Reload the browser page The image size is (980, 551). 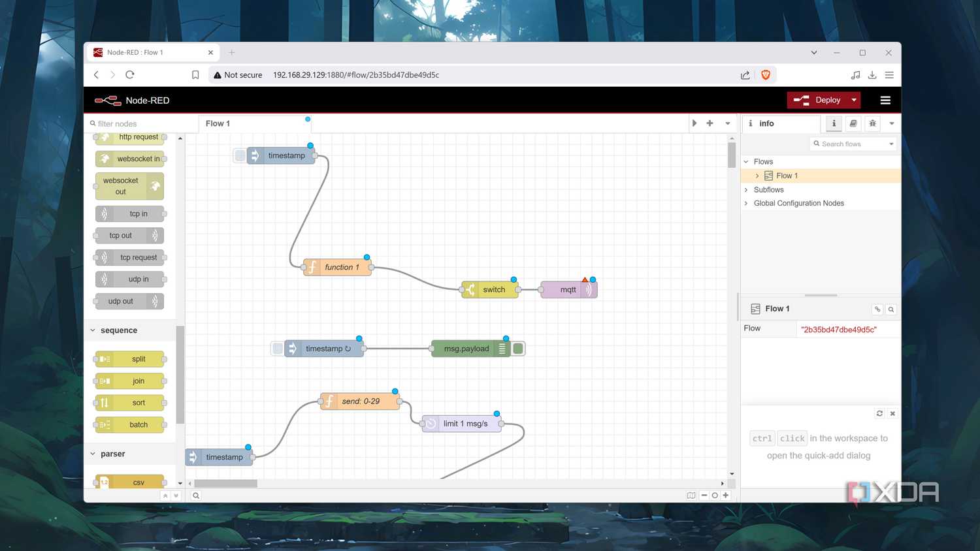pyautogui.click(x=130, y=75)
